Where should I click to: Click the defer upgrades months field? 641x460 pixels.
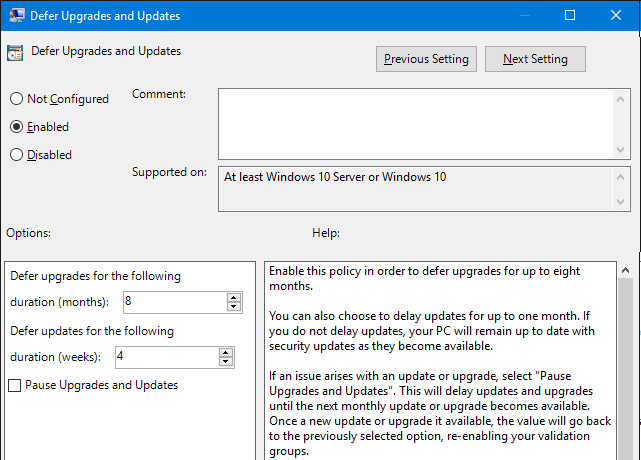172,301
